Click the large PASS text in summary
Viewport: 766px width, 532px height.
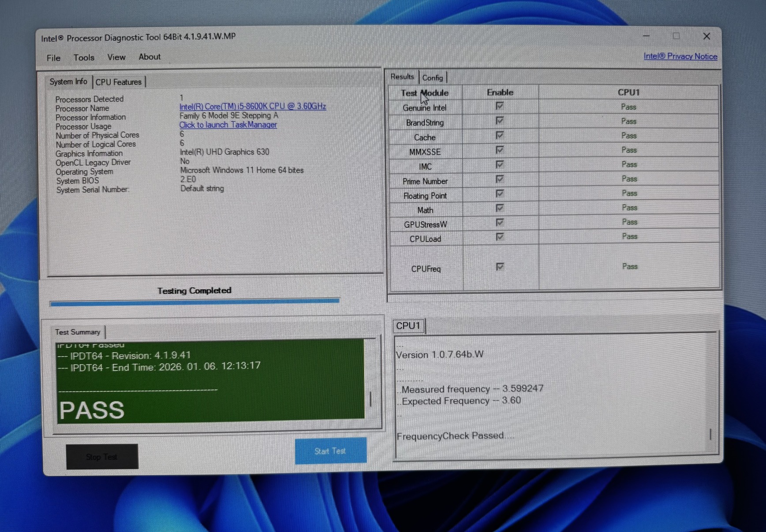tap(92, 410)
